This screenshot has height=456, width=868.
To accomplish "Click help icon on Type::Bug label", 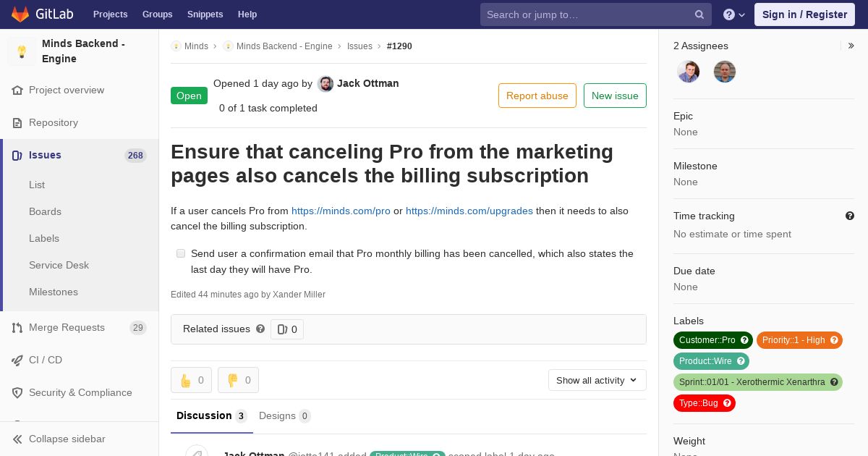I will coord(727,403).
